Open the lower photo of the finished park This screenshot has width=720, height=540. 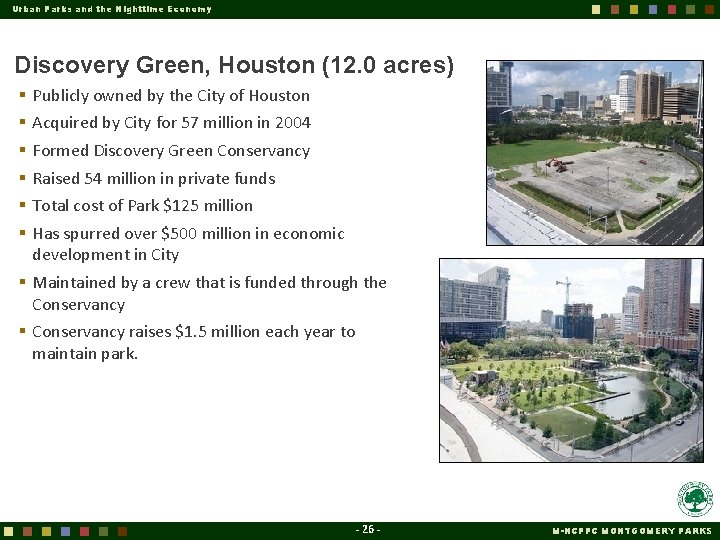tap(571, 360)
